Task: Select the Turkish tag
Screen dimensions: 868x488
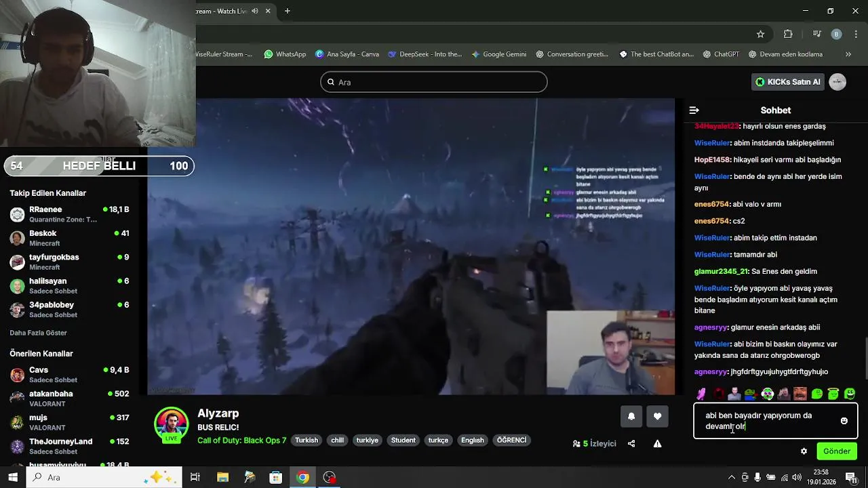Action: (307, 441)
